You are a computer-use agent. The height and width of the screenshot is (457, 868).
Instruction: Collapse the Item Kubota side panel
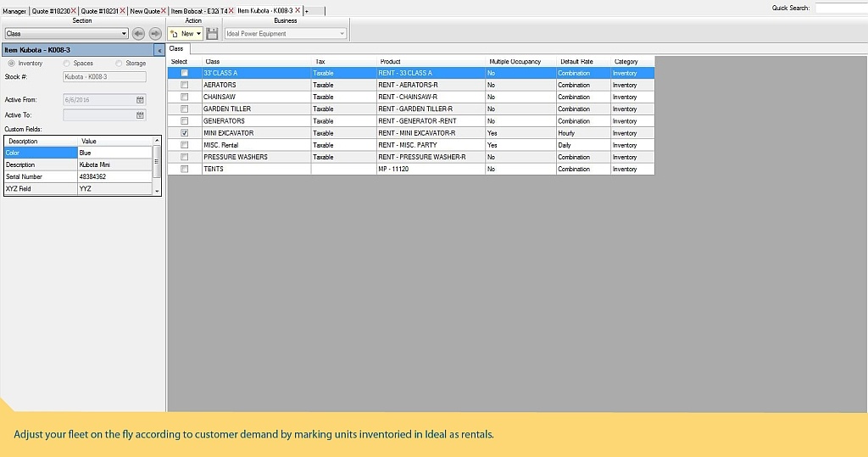[x=159, y=50]
